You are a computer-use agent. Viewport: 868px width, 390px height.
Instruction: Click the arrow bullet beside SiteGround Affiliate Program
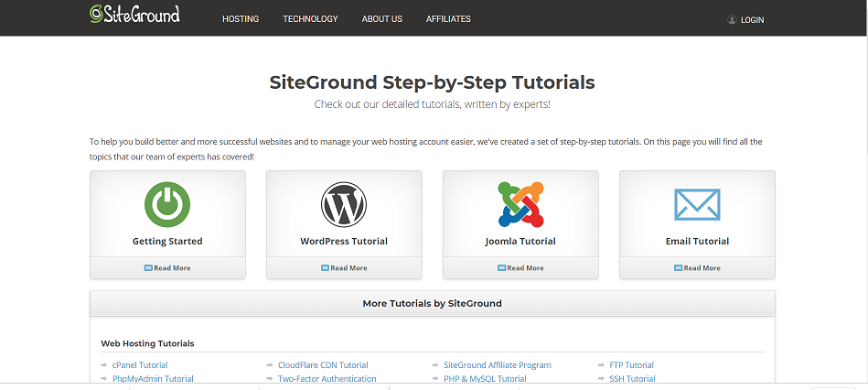click(435, 365)
